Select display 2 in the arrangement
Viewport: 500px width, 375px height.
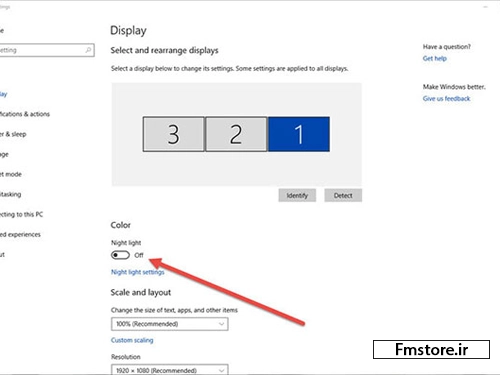[236, 134]
